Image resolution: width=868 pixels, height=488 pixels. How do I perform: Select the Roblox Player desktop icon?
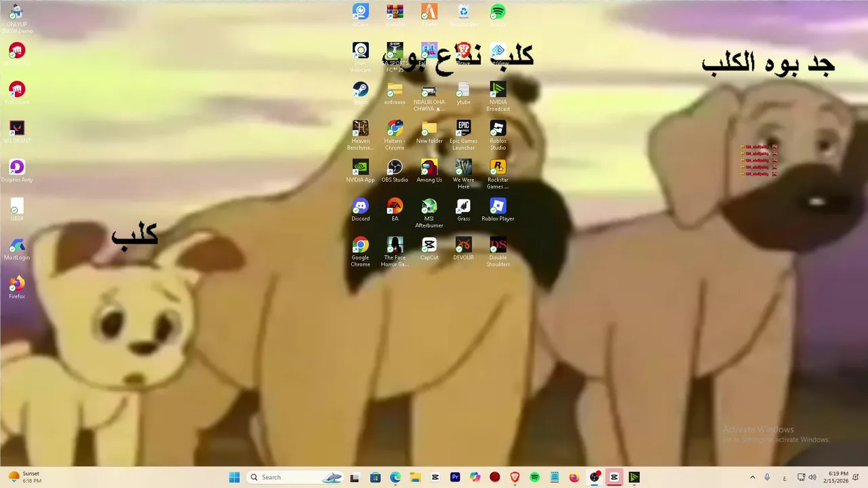pos(498,209)
